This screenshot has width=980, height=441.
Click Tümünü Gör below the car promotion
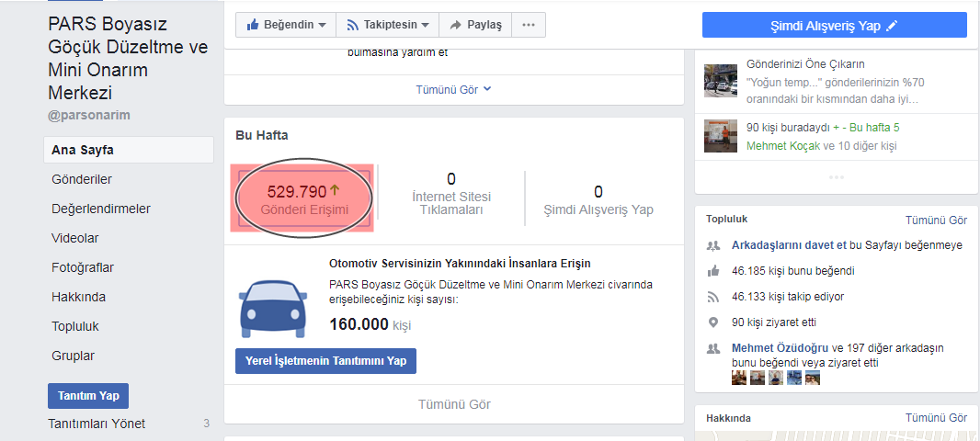click(x=454, y=404)
